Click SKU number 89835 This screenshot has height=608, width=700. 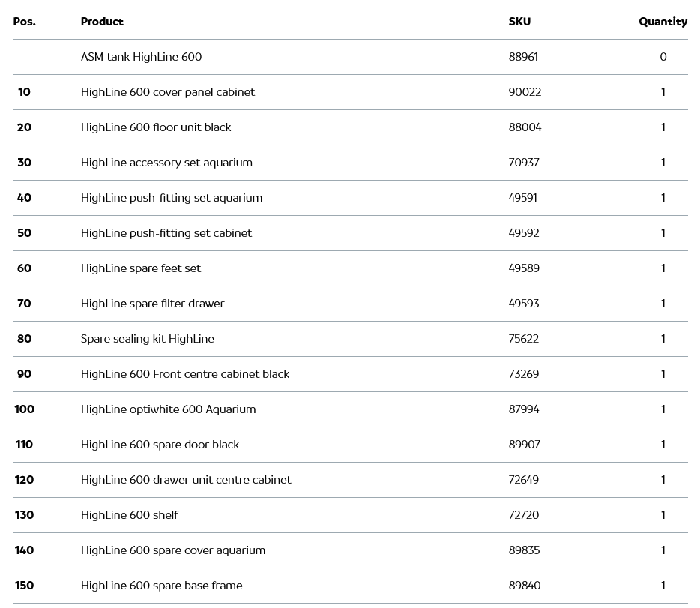pyautogui.click(x=525, y=550)
